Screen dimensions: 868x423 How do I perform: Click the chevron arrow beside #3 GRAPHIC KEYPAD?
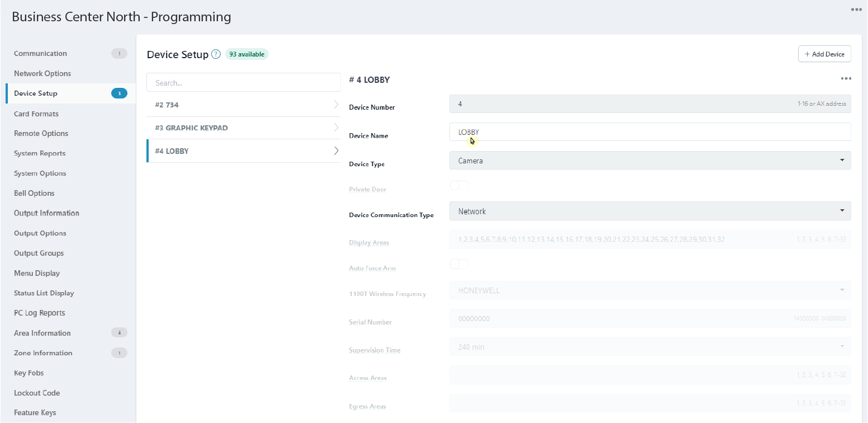336,128
